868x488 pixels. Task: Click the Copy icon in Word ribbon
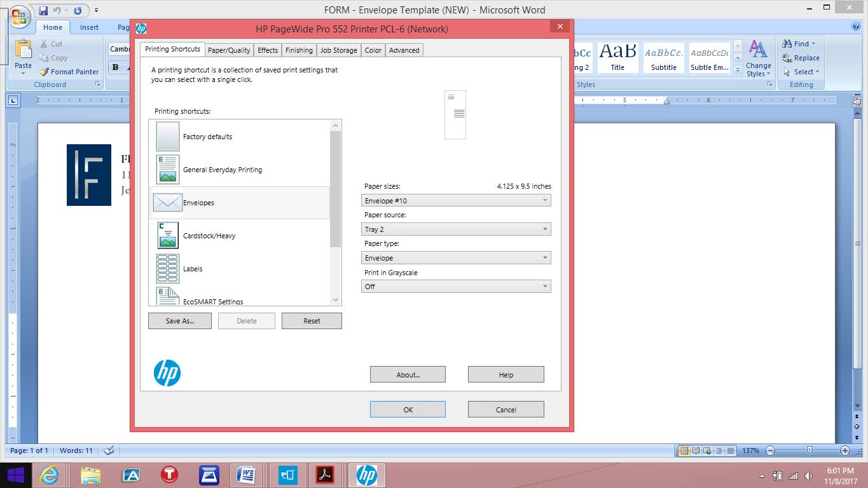[x=44, y=58]
